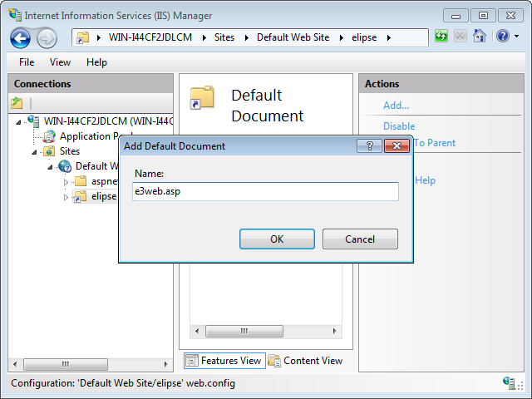Open the blue help question icon
Viewport: 532px width, 399px height.
coord(503,36)
